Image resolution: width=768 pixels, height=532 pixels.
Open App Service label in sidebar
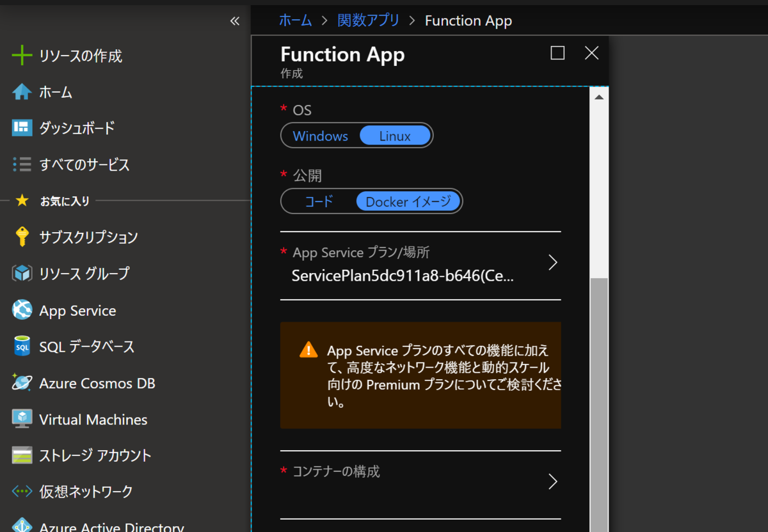tap(77, 311)
